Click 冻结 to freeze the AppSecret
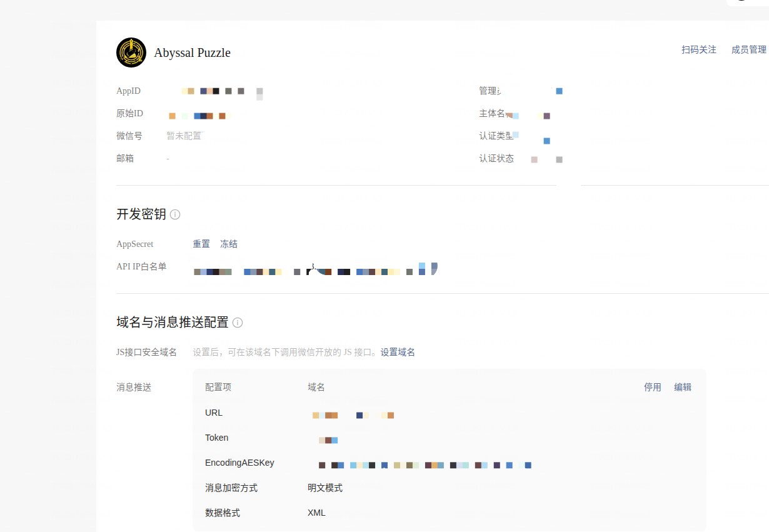 [x=229, y=244]
